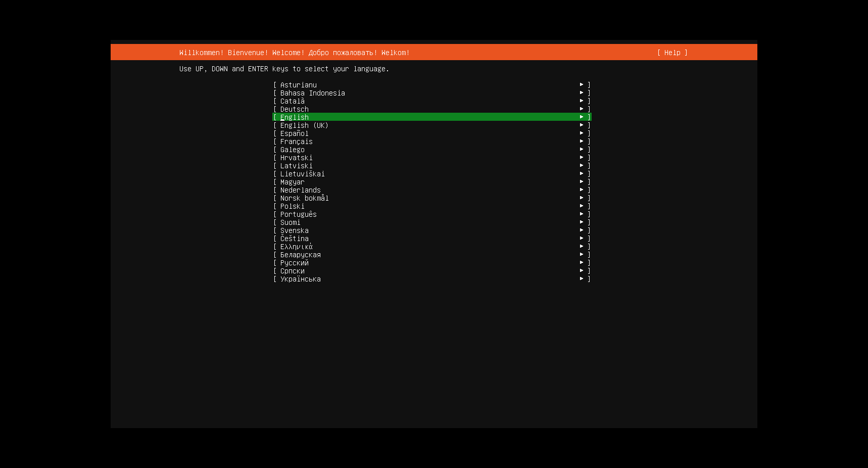Select Ελληνικά language
Image resolution: width=868 pixels, height=468 pixels.
coord(432,247)
